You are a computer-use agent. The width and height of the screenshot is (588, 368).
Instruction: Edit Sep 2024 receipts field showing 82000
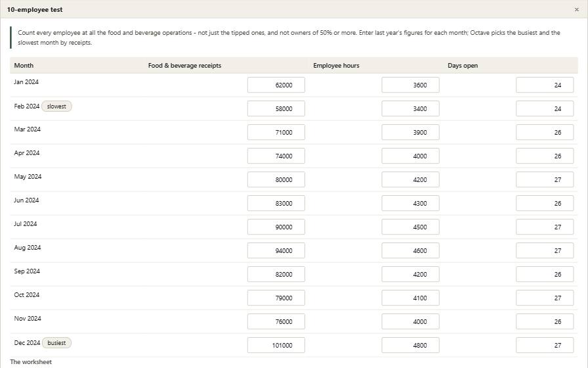(x=276, y=274)
